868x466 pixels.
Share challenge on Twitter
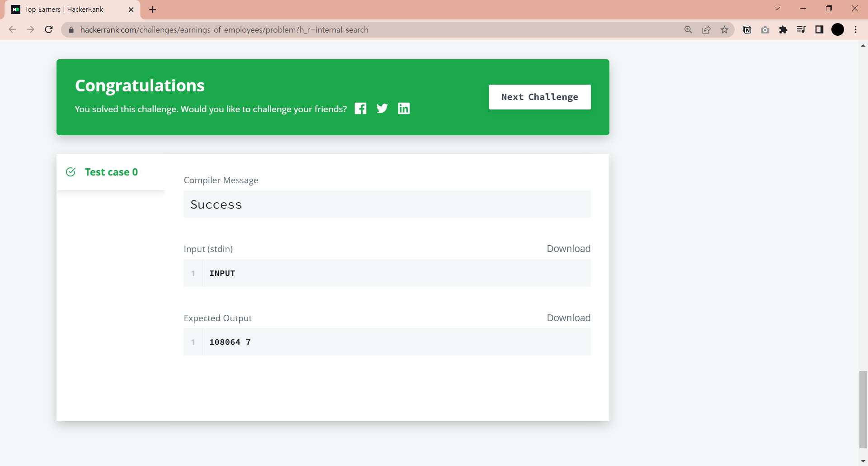(382, 109)
